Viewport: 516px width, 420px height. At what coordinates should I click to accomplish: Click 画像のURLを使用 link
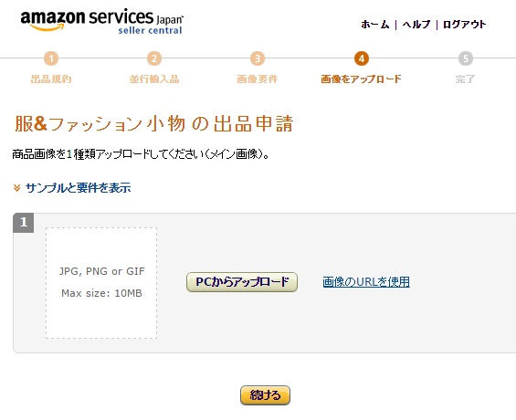coord(366,282)
